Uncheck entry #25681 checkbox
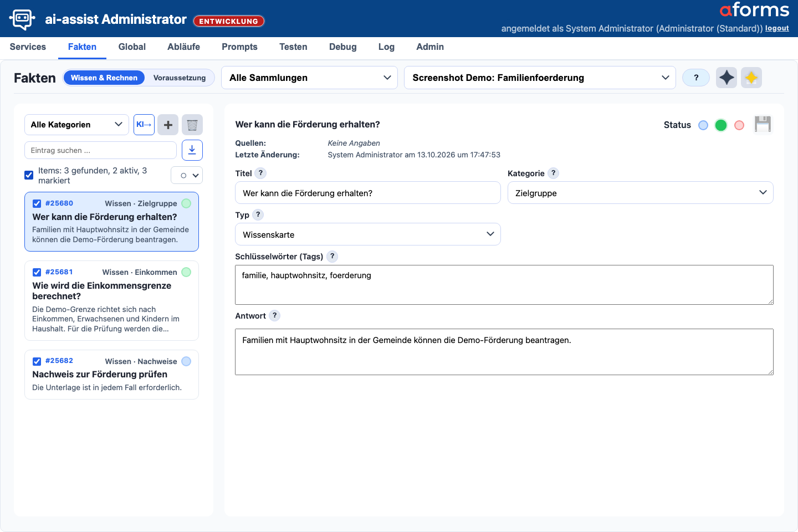 [37, 272]
